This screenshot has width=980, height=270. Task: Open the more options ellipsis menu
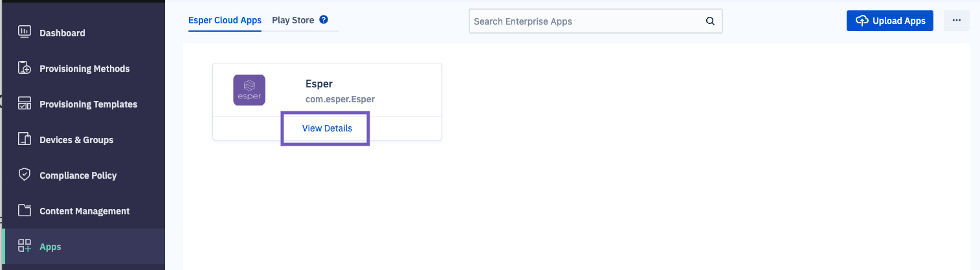(957, 21)
